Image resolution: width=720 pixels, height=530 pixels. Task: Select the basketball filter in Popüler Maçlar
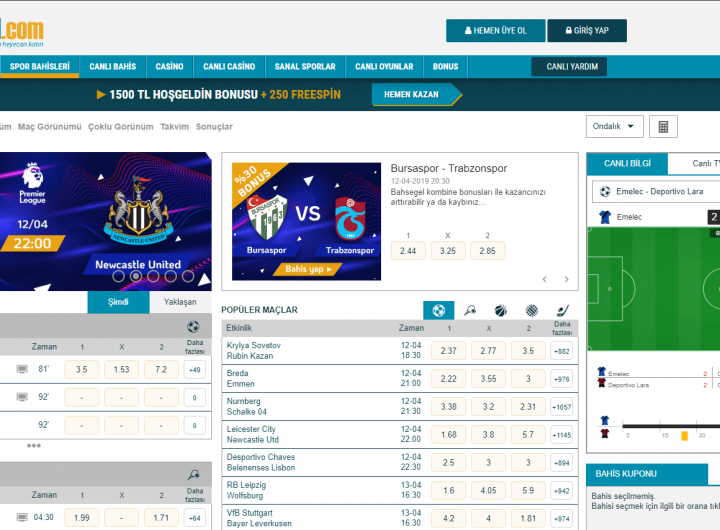[x=501, y=310]
